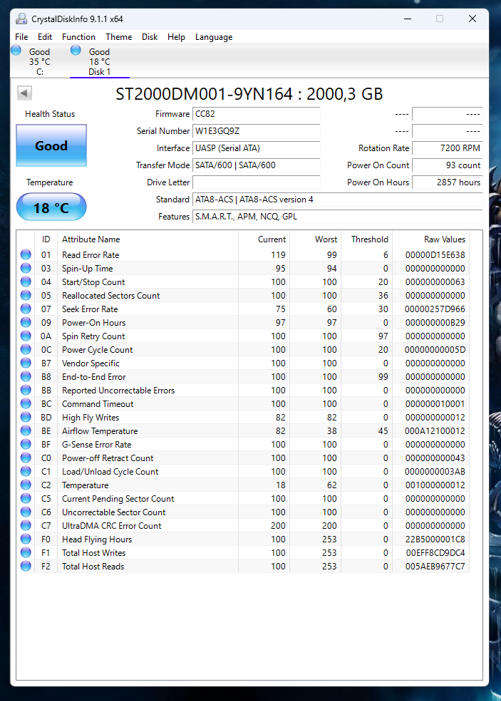The image size is (501, 701).
Task: Click the Rotation Rate value 7200 RPM
Action: coord(447,148)
